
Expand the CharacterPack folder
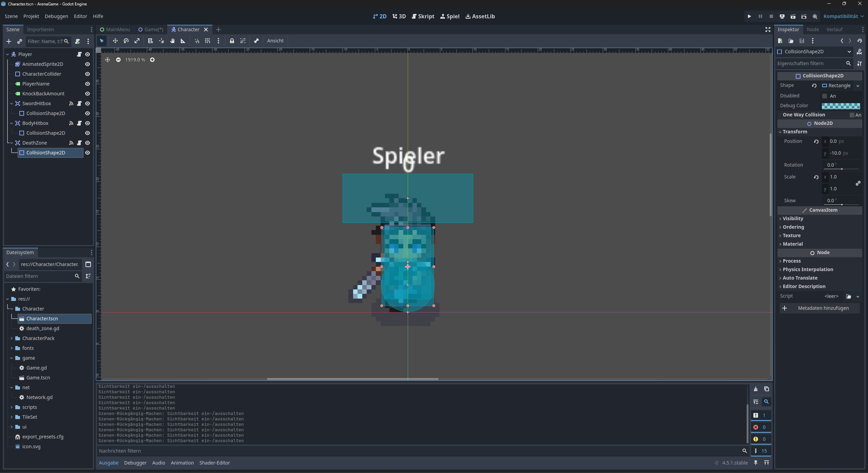[x=12, y=338]
